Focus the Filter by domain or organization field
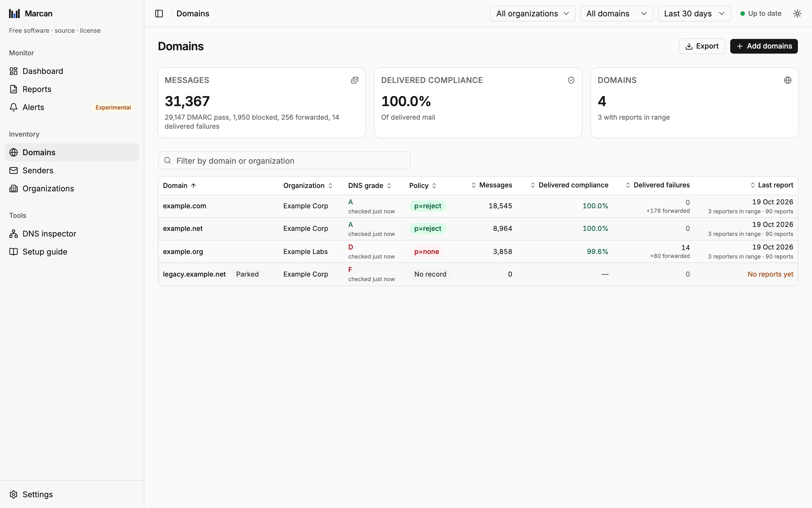The height and width of the screenshot is (508, 812). (284, 160)
